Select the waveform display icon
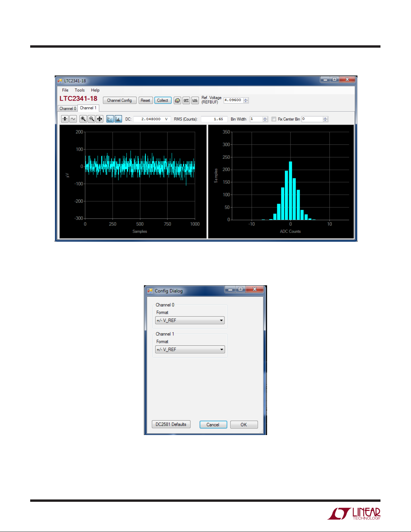The width and height of the screenshot is (411, 532). [x=73, y=119]
